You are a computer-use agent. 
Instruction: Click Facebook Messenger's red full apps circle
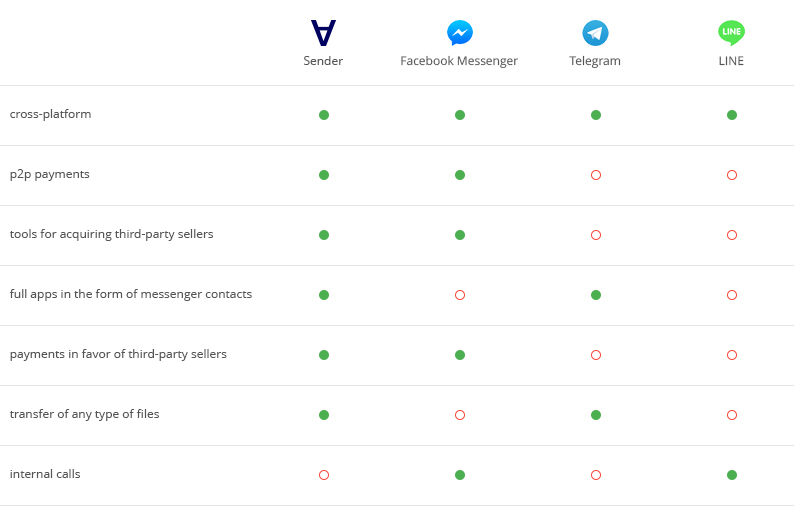point(460,295)
